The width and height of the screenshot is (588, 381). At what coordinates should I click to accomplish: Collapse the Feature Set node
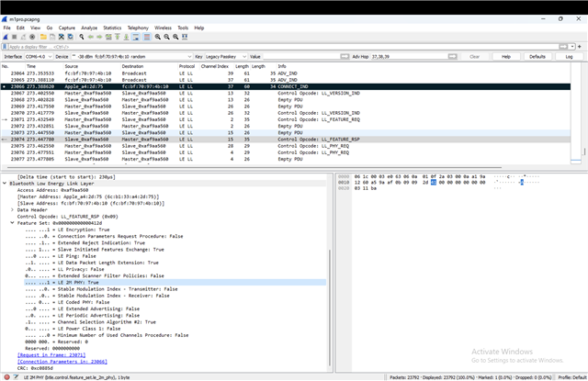[12, 223]
